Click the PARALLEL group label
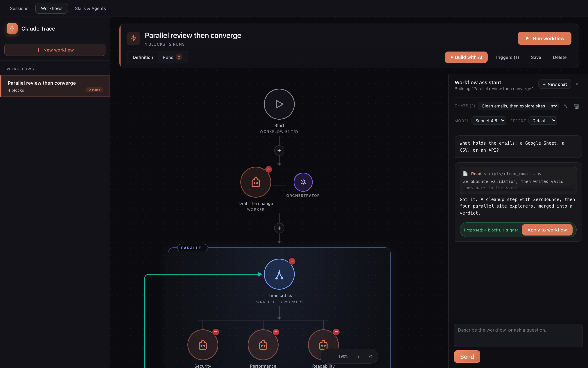Image resolution: width=588 pixels, height=368 pixels. (x=192, y=247)
